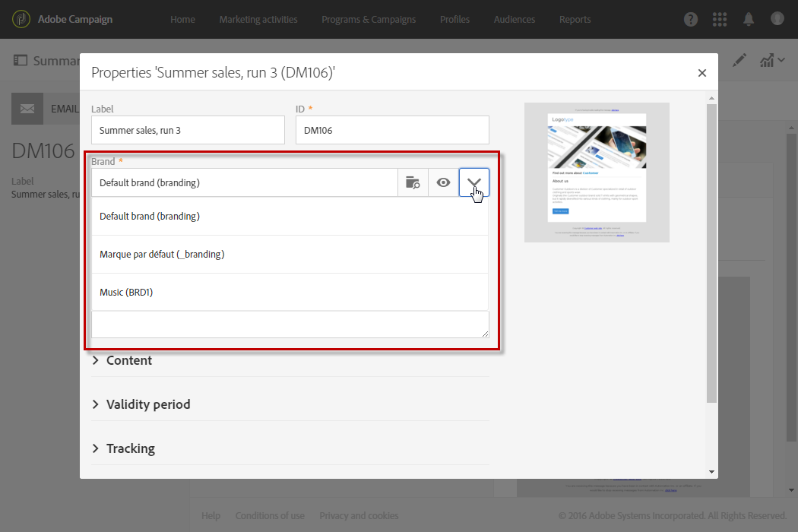Click the EMAIL label behind the dialog
Screen dimensions: 798x532
coord(65,109)
